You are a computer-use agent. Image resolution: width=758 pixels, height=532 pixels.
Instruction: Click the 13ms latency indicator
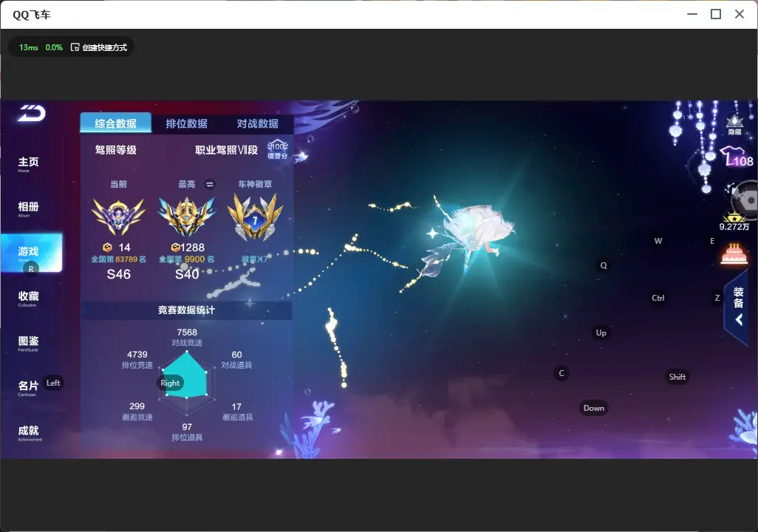tap(29, 47)
